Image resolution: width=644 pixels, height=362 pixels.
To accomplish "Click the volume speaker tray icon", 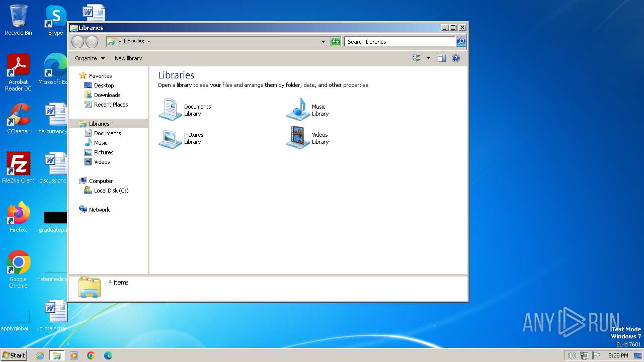I will tap(572, 355).
